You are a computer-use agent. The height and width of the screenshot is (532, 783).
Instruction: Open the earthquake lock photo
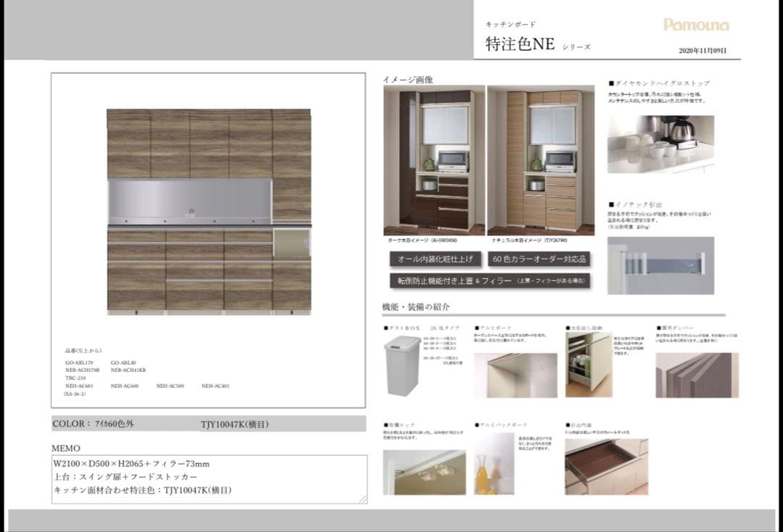coord(424,472)
